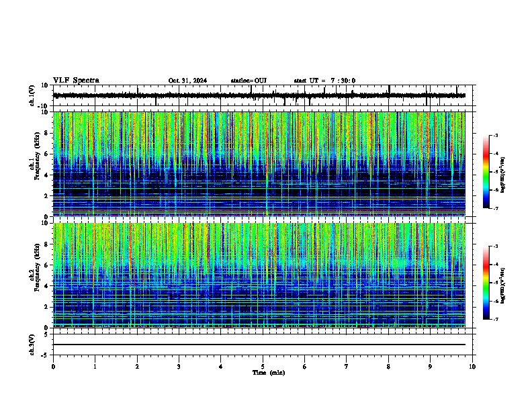
Task: Click the "station=OUI" label
Action: (249, 81)
